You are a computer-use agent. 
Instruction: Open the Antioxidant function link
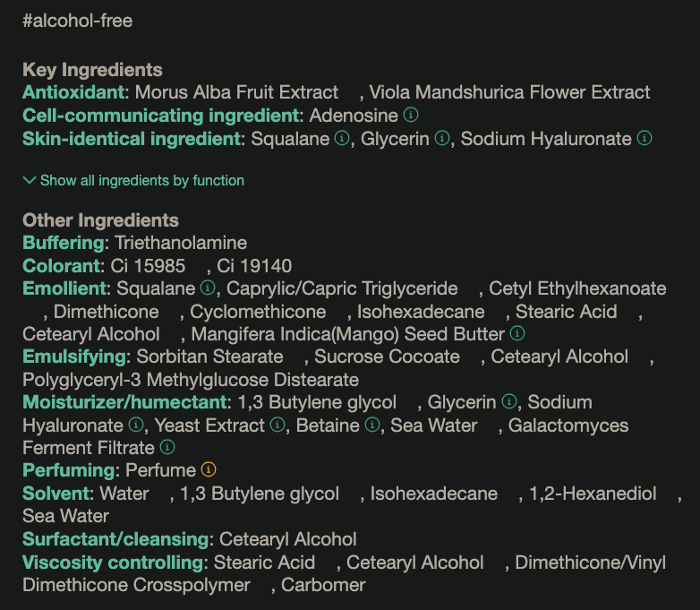75,92
